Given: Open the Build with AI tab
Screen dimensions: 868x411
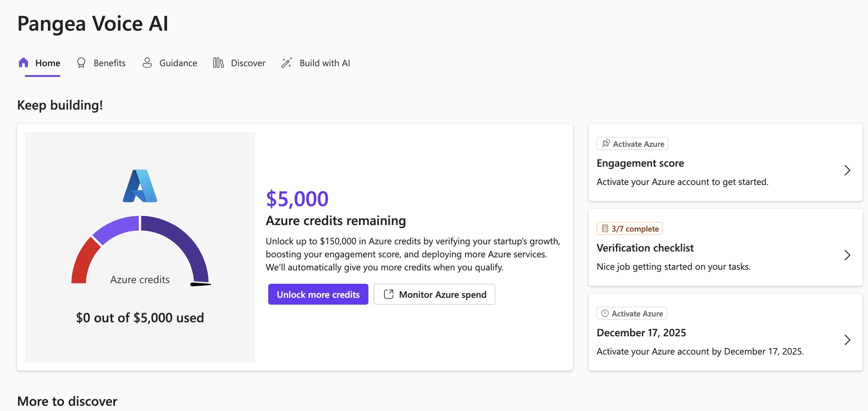Looking at the screenshot, I should click(316, 63).
